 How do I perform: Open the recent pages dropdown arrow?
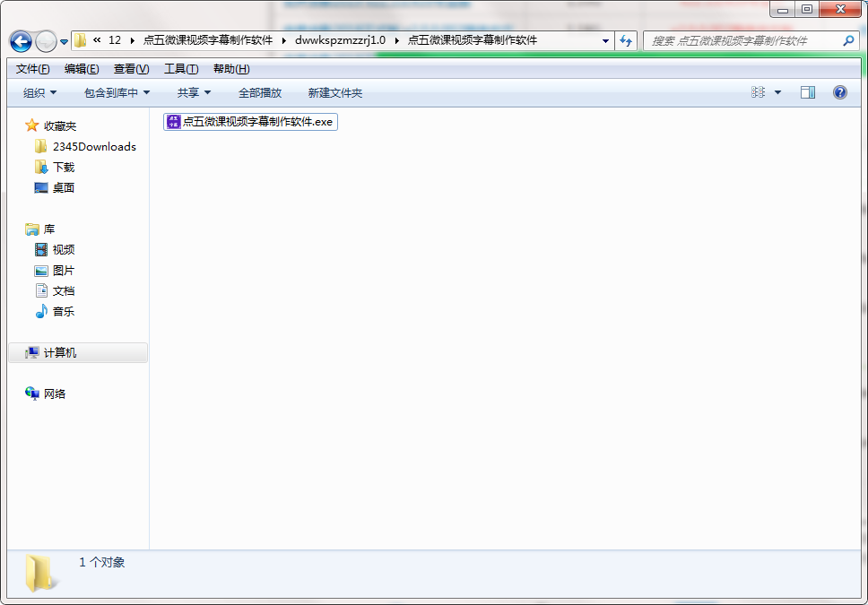coord(65,41)
